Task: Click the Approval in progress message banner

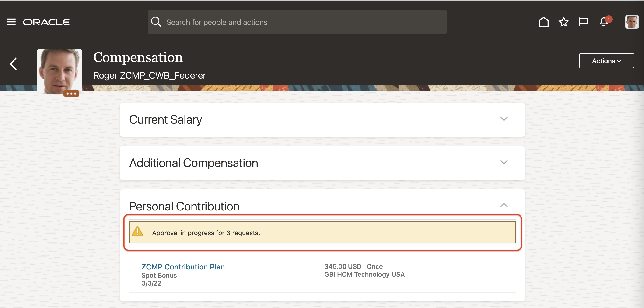Action: pos(322,232)
